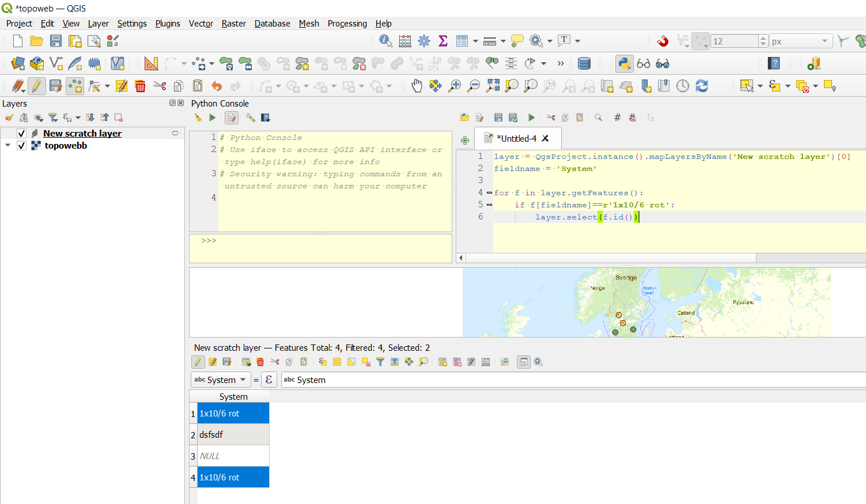Open the Help menu

(383, 24)
